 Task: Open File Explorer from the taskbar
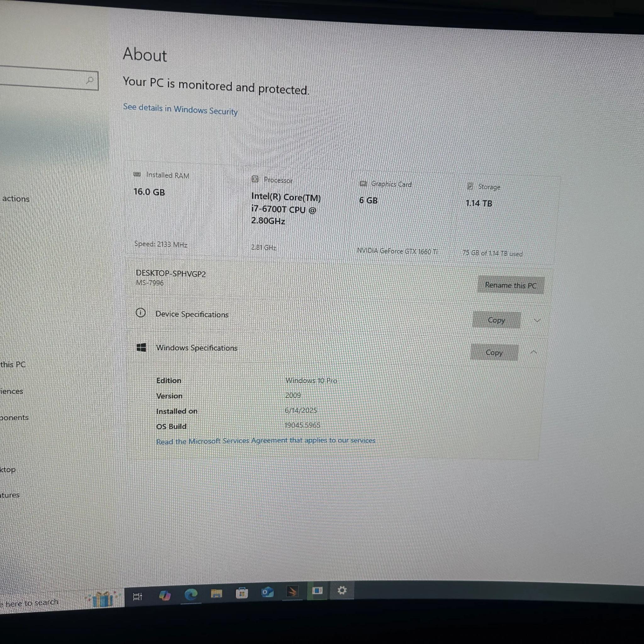click(216, 593)
